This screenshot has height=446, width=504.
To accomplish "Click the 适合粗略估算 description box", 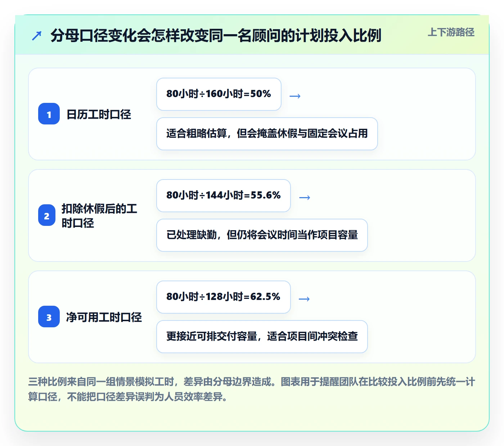I will coord(267,134).
